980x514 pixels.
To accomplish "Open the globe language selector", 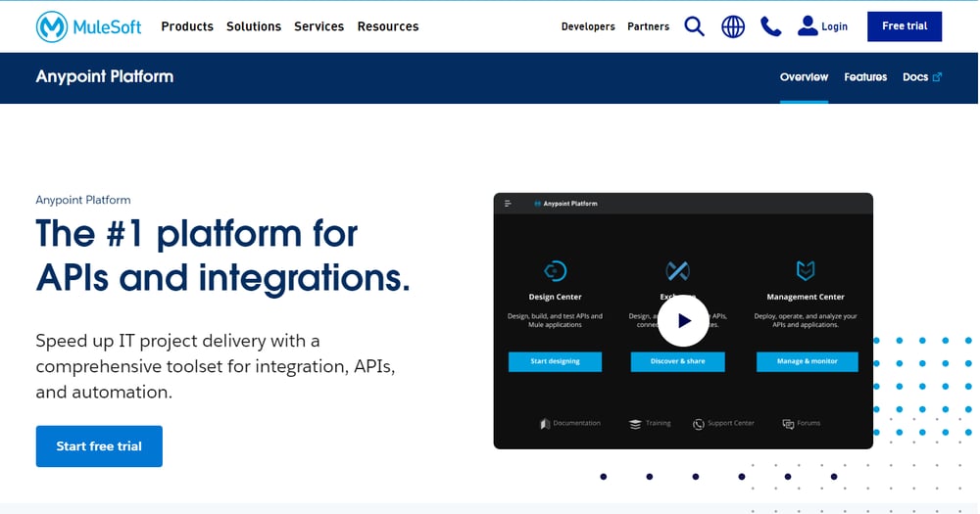I will pos(732,26).
